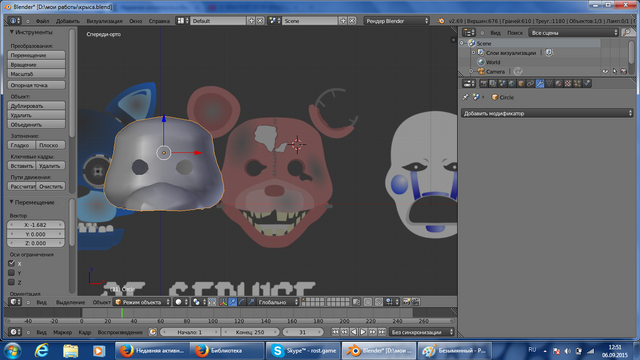Open the Render Layers properties tab
The height and width of the screenshot is (360, 640).
[493, 84]
